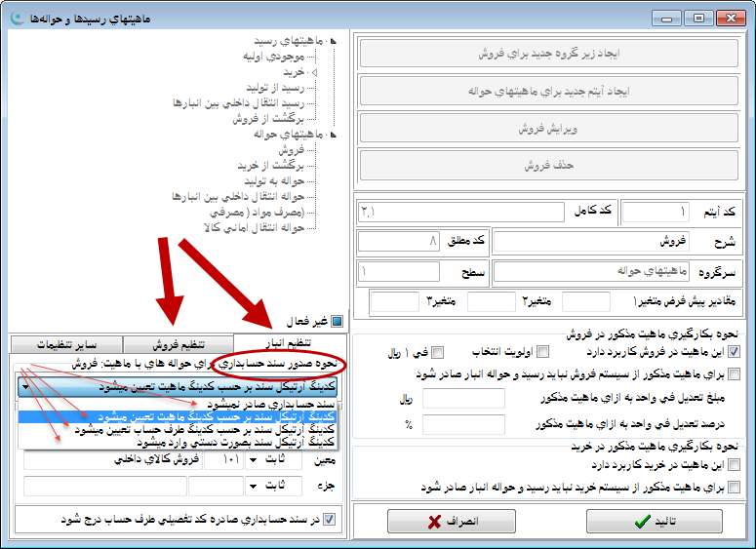Image resolution: width=756 pixels, height=549 pixels.
Task: Click the متغیر۲ default value field
Action: 492,301
